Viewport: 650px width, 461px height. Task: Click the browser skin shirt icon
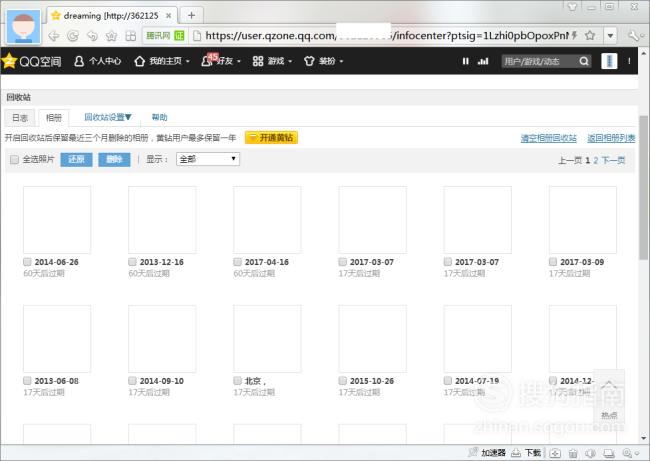click(572, 7)
